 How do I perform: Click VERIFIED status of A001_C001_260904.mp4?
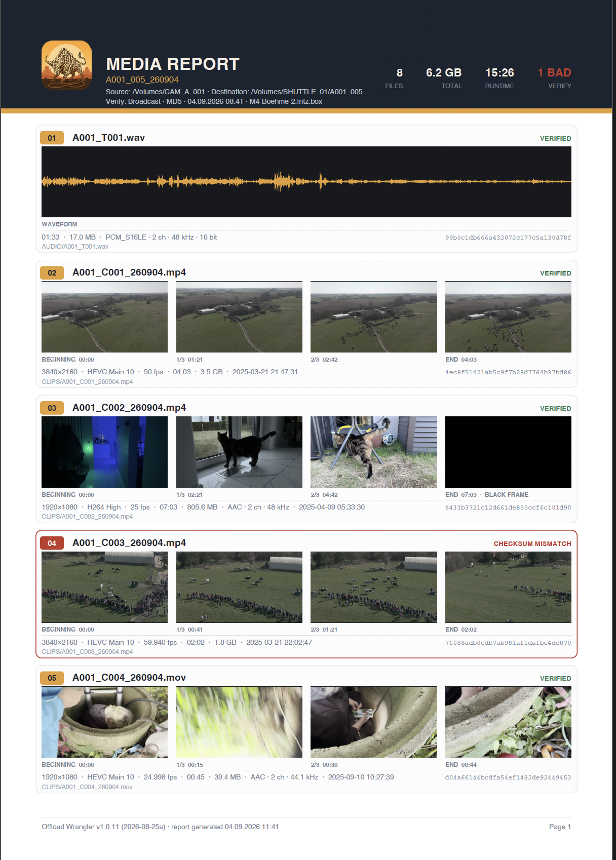(555, 273)
